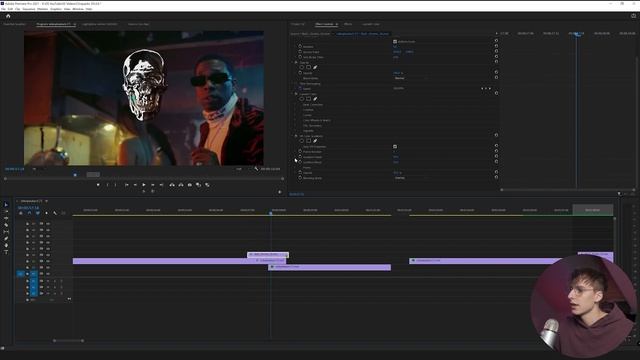
Task: Open timeline display settings wrench
Action: tap(55, 213)
